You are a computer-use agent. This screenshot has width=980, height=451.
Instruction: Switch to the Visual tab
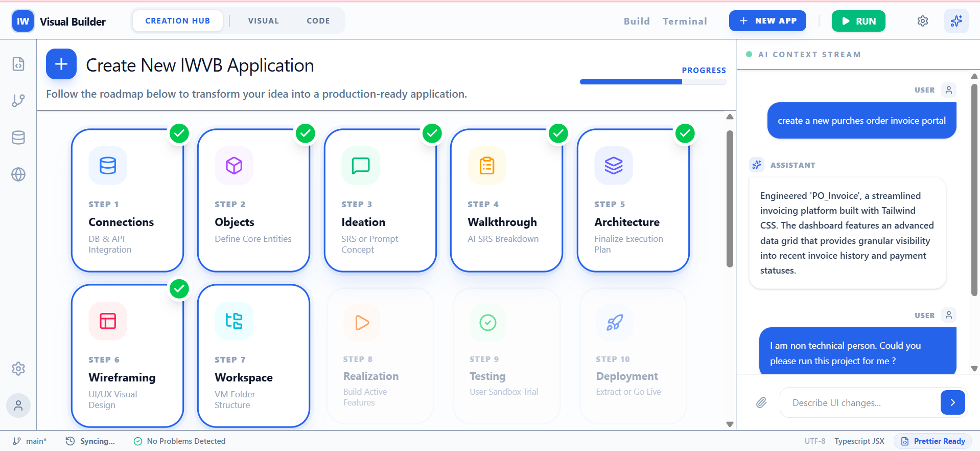pos(263,21)
